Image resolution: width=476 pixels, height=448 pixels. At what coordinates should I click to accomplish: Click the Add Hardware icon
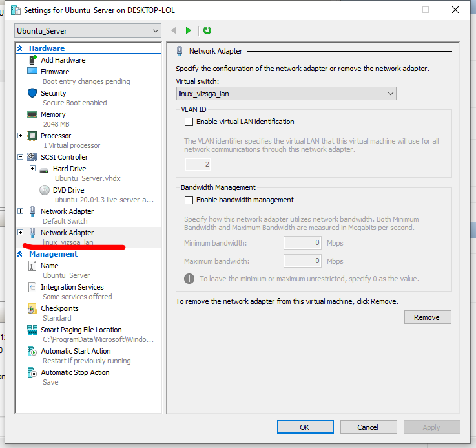32,60
